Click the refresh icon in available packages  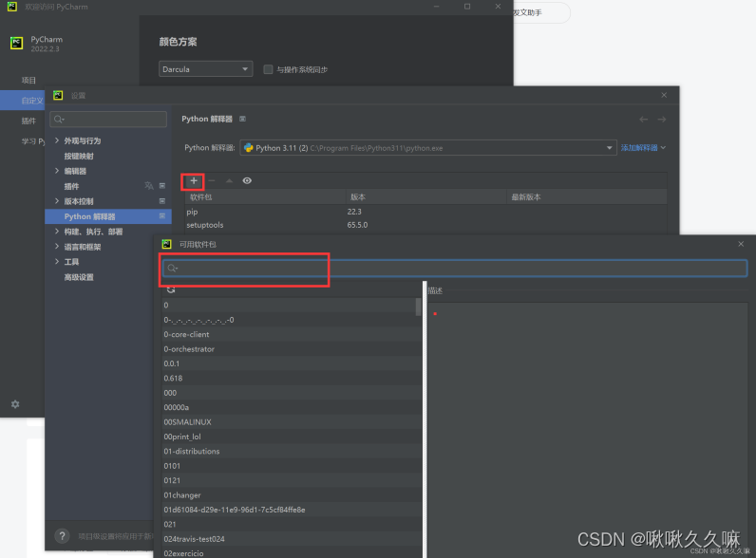[171, 289]
